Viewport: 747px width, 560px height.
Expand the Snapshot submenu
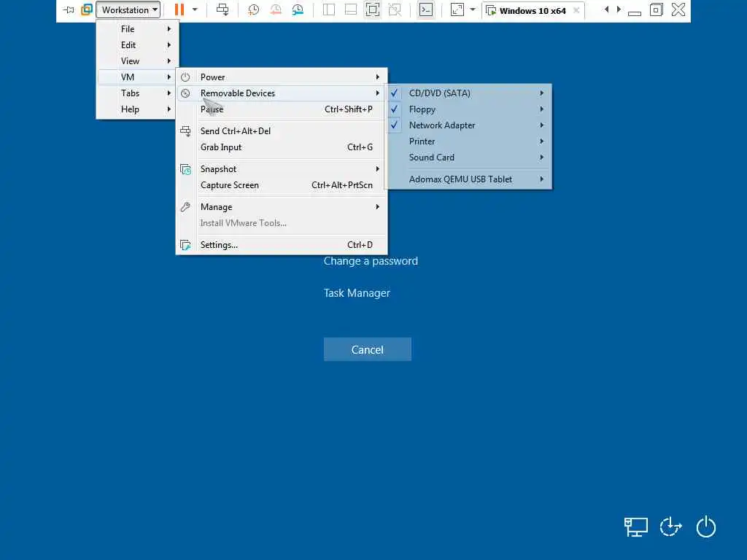282,169
